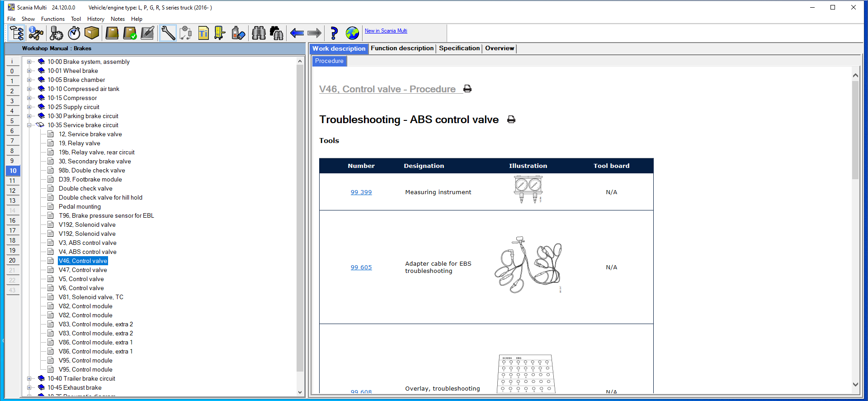The height and width of the screenshot is (401, 868).
Task: Switch to the Function description tab
Action: pyautogui.click(x=402, y=48)
